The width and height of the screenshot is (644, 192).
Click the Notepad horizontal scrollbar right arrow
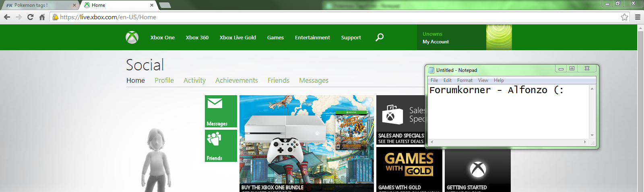(585, 142)
